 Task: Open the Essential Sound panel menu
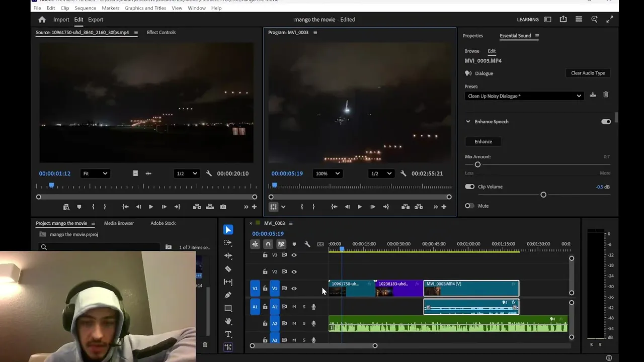point(537,36)
